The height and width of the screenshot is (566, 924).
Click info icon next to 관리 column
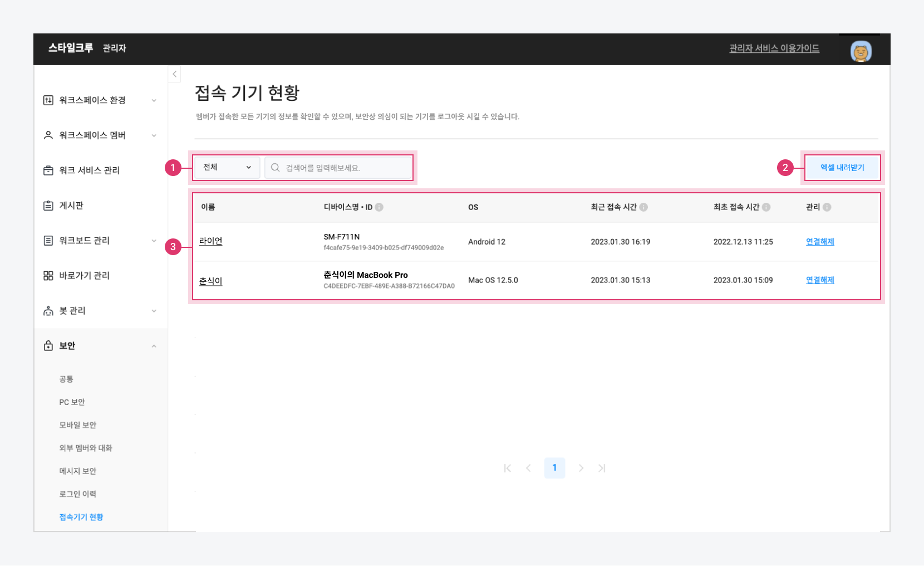click(827, 207)
